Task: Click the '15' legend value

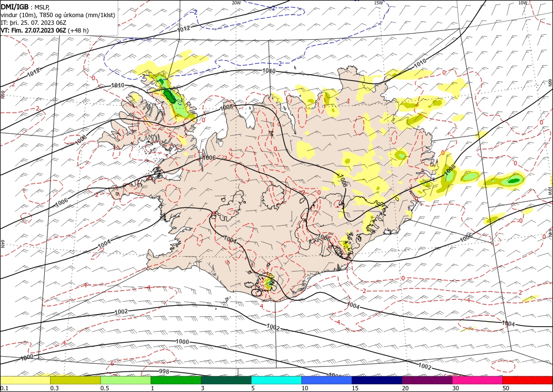Action: (355, 388)
